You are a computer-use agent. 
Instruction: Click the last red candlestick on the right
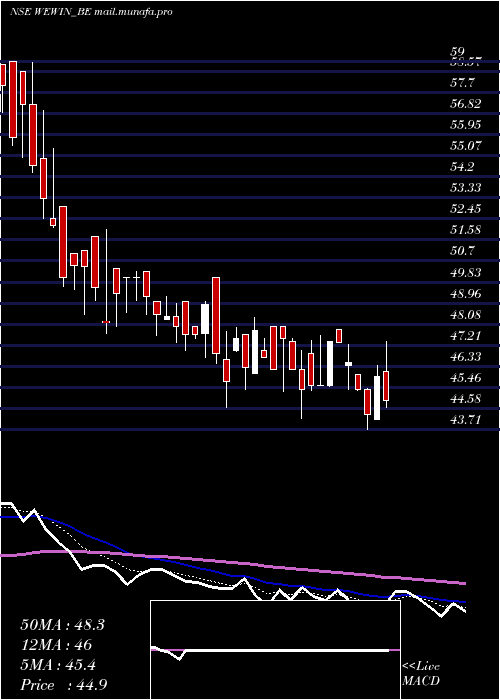386,386
